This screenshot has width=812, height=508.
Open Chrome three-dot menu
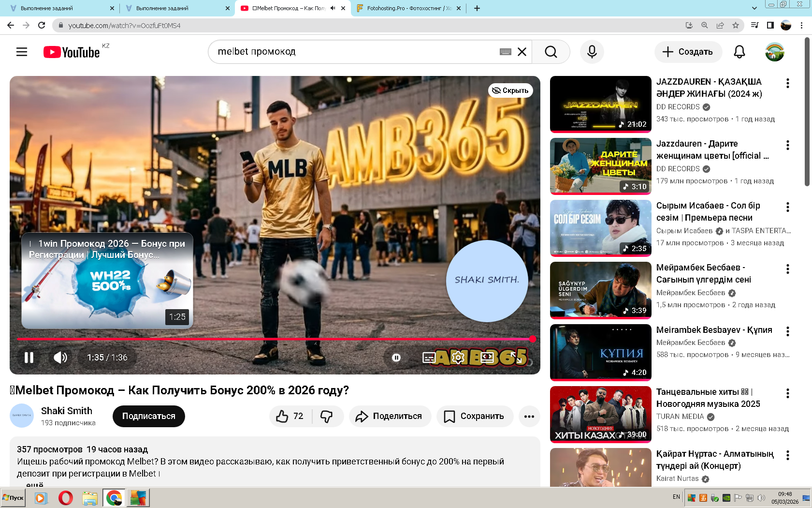pos(802,25)
